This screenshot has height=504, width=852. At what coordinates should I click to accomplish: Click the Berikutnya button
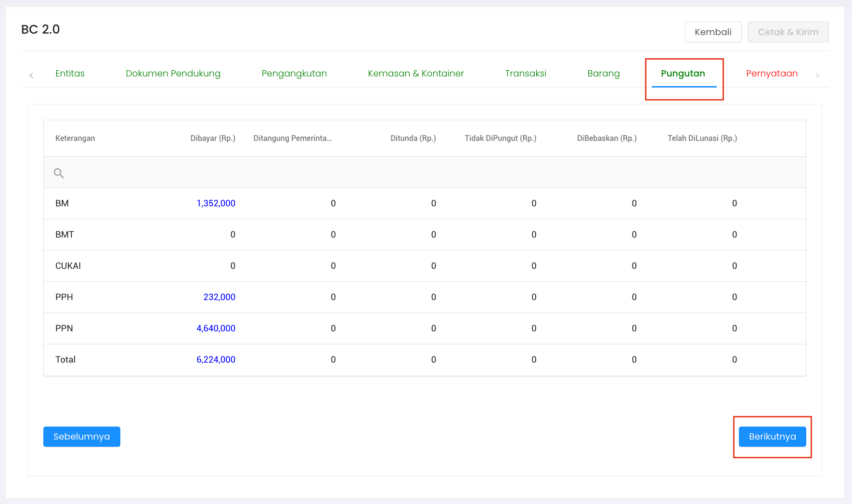772,437
